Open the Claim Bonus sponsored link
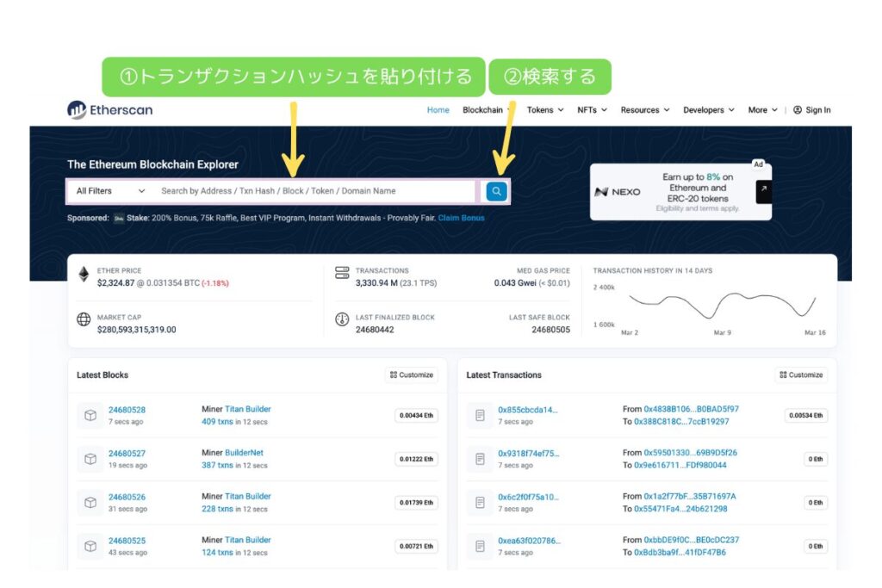This screenshot has width=882, height=588. 461,218
